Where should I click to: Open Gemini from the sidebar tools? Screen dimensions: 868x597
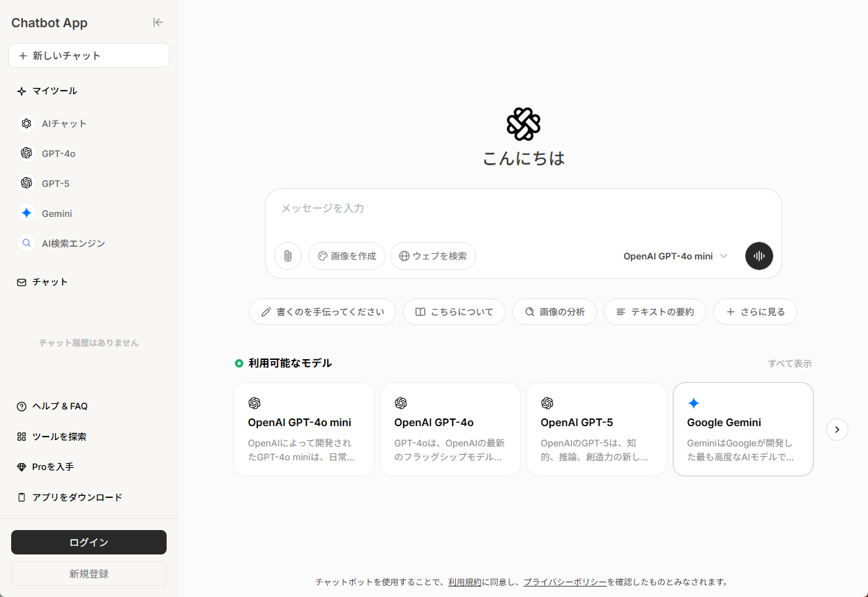(89, 213)
